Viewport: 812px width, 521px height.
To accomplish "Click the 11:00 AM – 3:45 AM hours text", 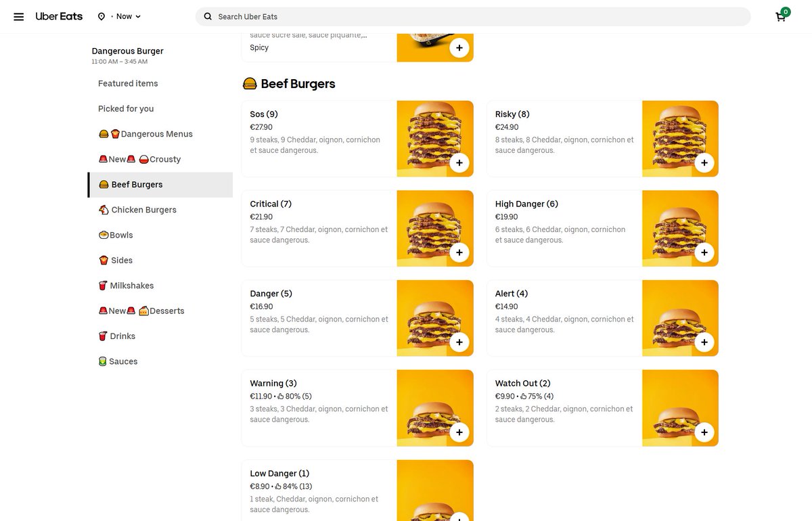I will (120, 62).
